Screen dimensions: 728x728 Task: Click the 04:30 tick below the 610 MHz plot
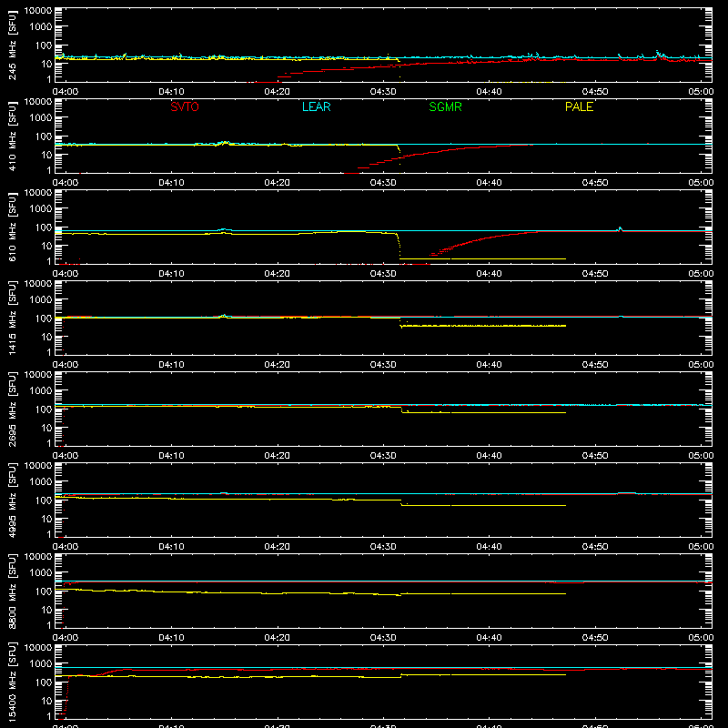coord(383,274)
